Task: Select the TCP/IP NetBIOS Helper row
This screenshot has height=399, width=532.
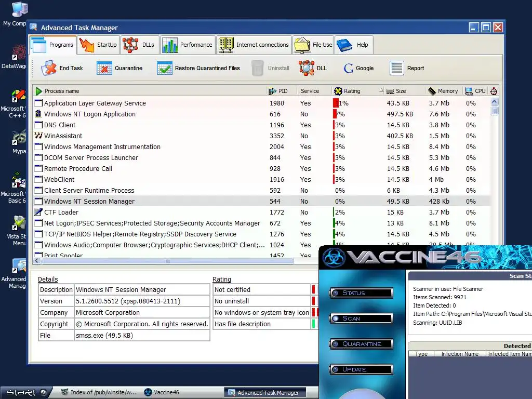Action: tap(261, 234)
